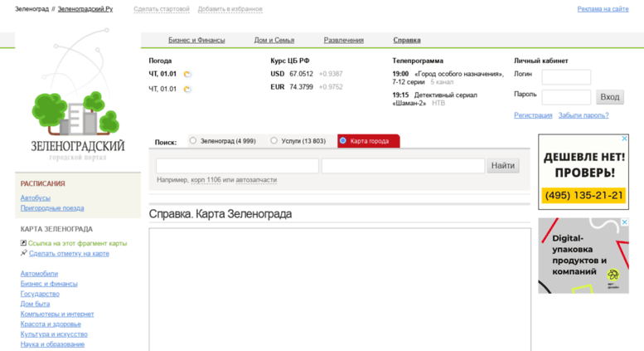Screen dimensions: 644x351
Task: Close the ДЕШЕВЛЕ НЕТ advertisement
Action: [624, 139]
